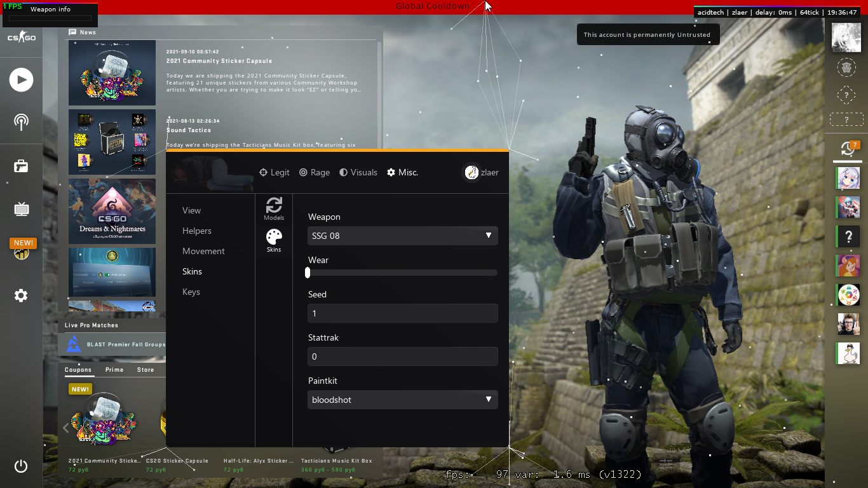Open the View section in the menu
Viewport: 868px width, 488px height.
click(x=191, y=210)
